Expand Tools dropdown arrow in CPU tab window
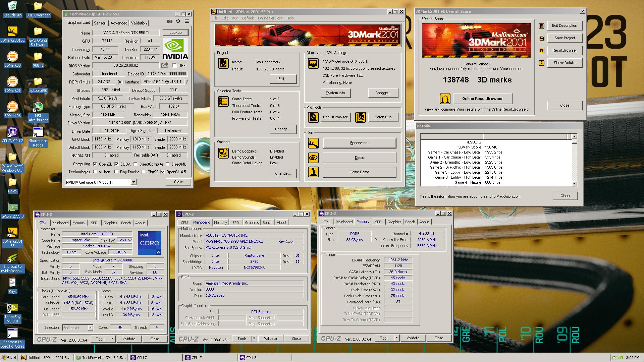 coord(113,339)
